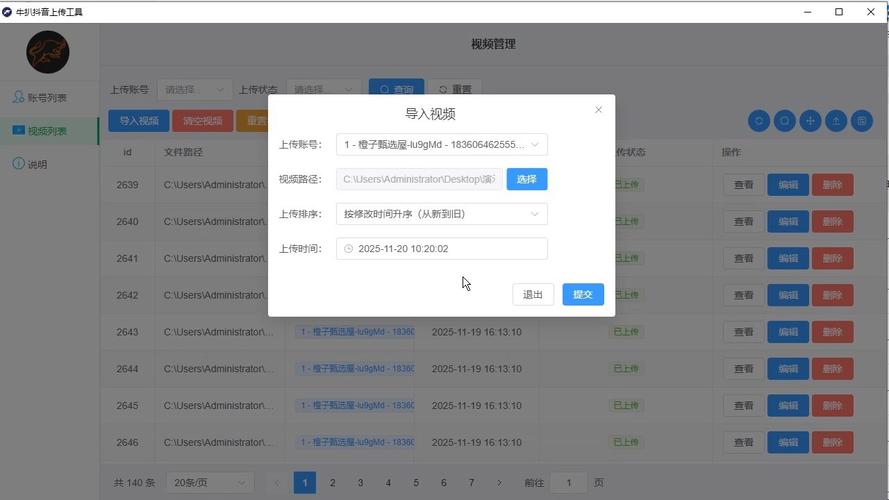Viewport: 889px width, 500px height.
Task: Click the circular search icon button
Action: (785, 121)
